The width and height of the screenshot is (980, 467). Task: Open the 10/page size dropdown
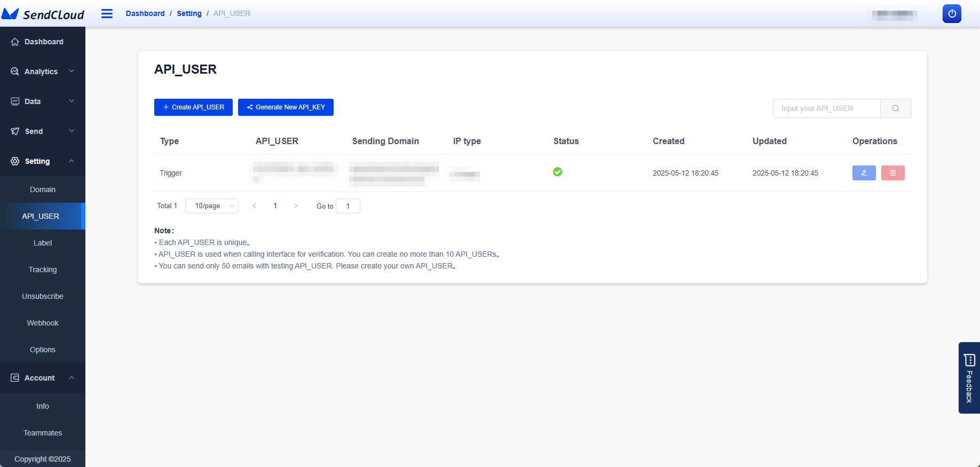pyautogui.click(x=212, y=206)
